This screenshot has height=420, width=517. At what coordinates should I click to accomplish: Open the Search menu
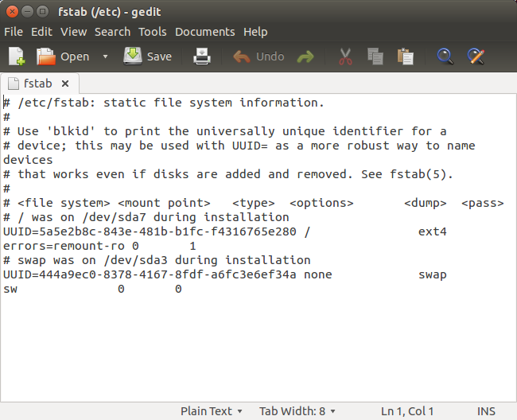112,32
